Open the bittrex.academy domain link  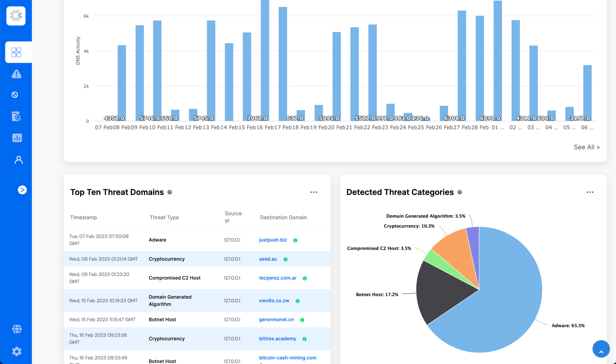[278, 339]
